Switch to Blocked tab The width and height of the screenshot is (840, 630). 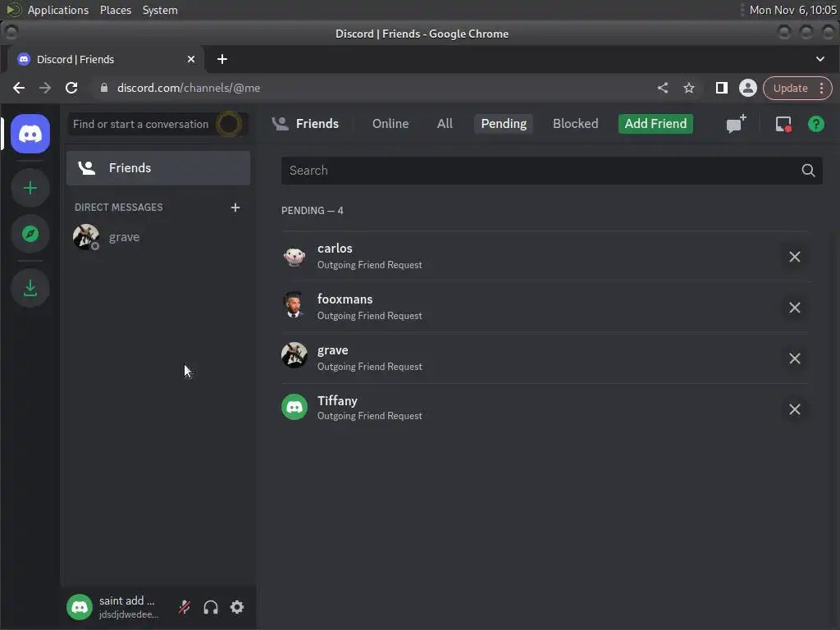[575, 124]
